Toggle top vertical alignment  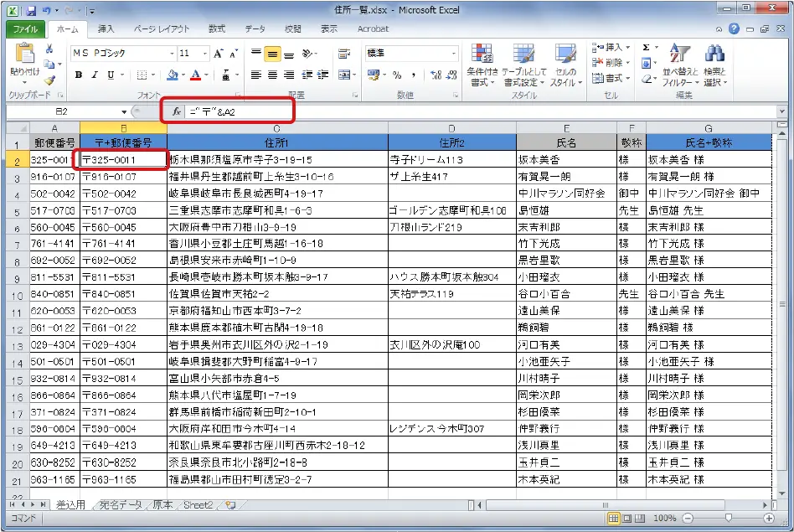coord(256,54)
